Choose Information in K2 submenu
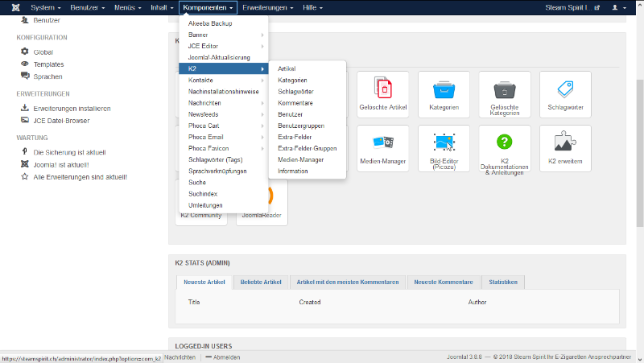Viewport: 644px width, 363px height. [308, 171]
